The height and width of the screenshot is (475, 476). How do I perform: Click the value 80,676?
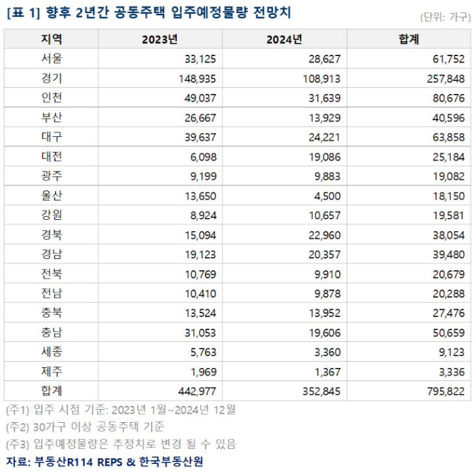tap(449, 98)
